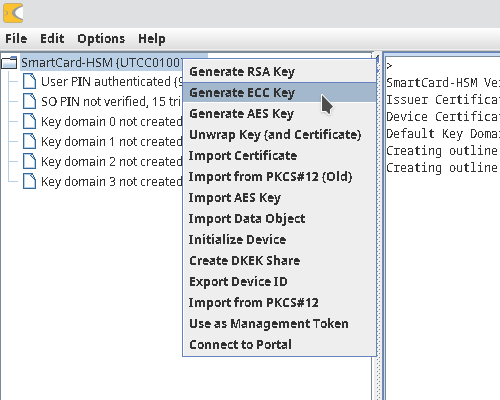500x400 pixels.
Task: Click the document icon beside SO PIN not verified
Action: 29,101
